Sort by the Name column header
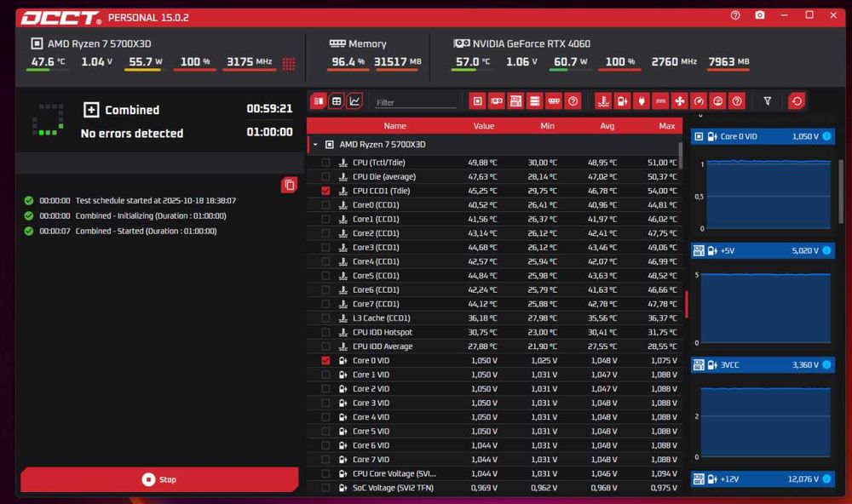852x504 pixels. 395,125
